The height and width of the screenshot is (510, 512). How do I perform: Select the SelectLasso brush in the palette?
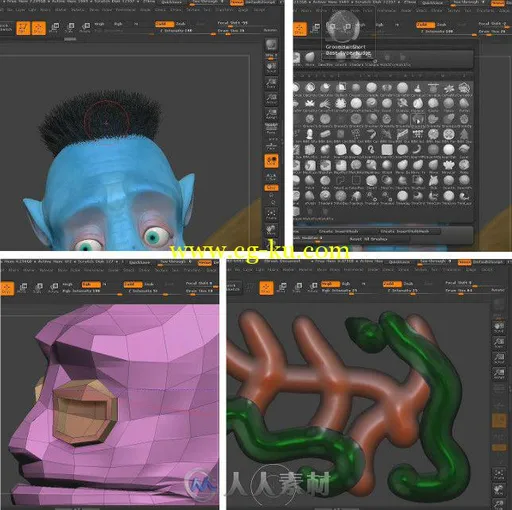340,181
